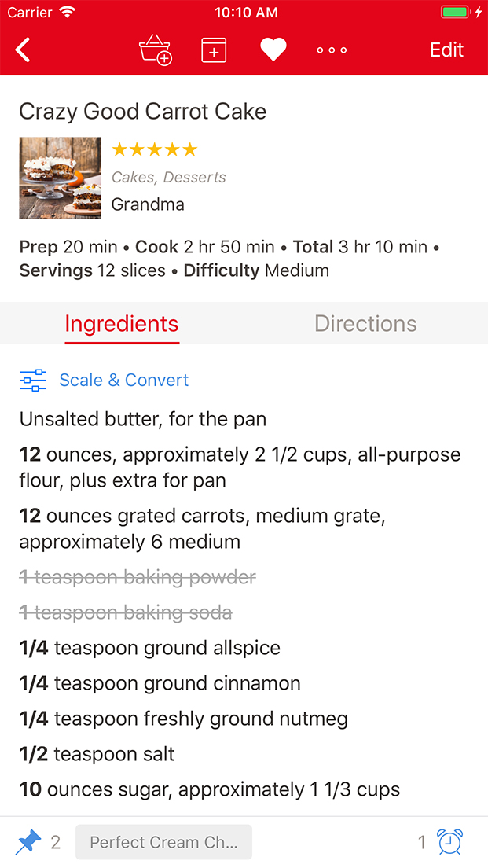Viewport: 488px width, 868px height.
Task: Open the Scale & Convert link
Action: [x=124, y=381]
